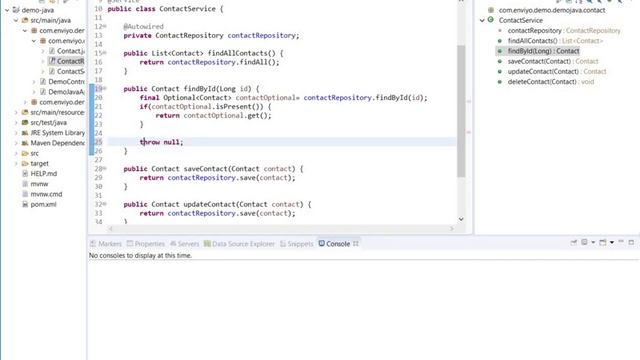The height and width of the screenshot is (360, 640).
Task: Click the JRE System Library icon
Action: point(25,133)
